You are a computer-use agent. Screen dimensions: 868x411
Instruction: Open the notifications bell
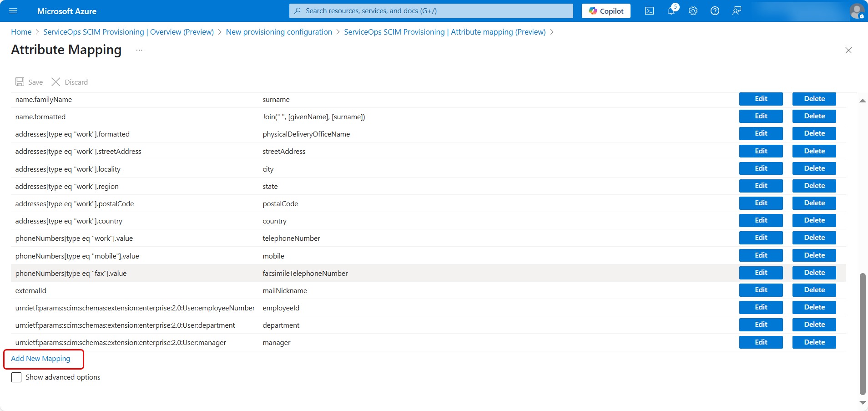tap(671, 11)
